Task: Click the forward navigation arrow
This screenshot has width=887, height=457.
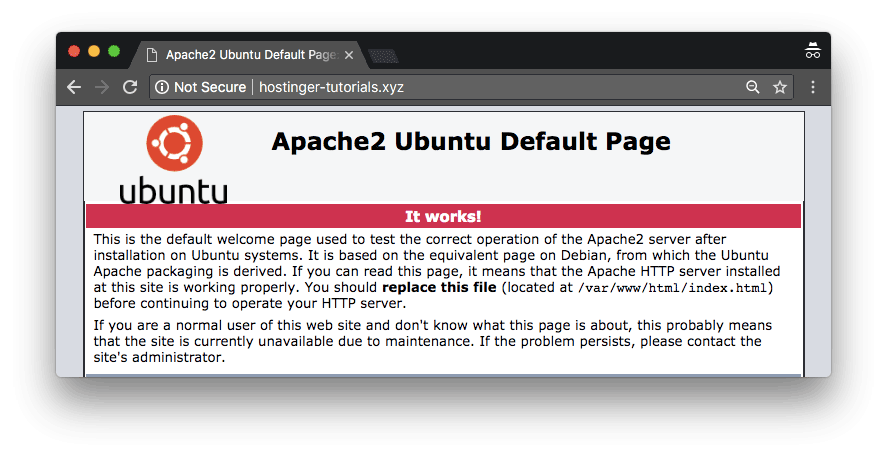Action: pyautogui.click(x=101, y=88)
